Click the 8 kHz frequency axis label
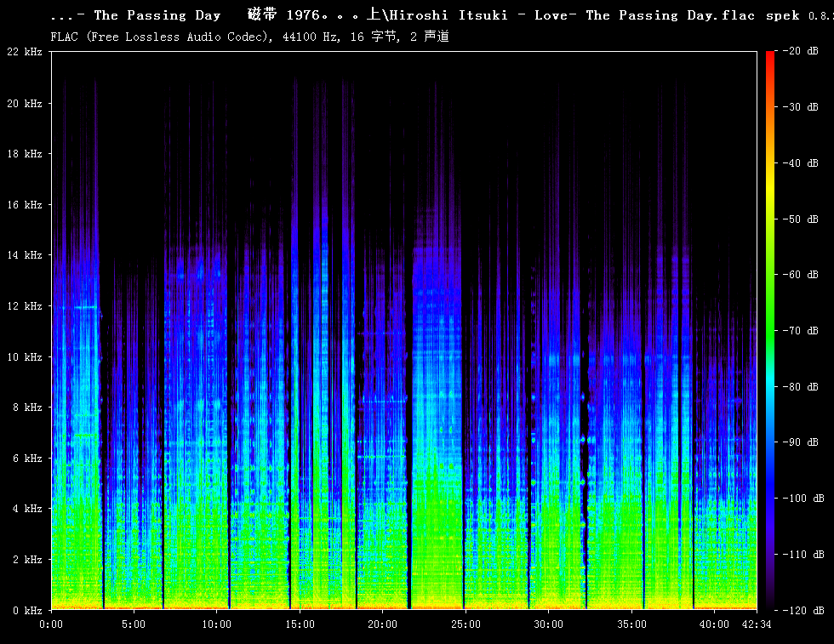The height and width of the screenshot is (644, 834). [x=27, y=407]
